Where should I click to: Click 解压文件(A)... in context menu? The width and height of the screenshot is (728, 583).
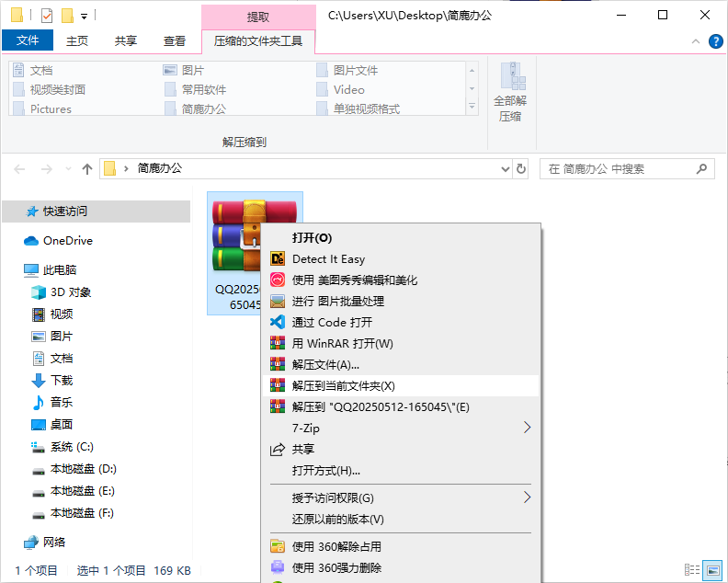[x=401, y=365]
